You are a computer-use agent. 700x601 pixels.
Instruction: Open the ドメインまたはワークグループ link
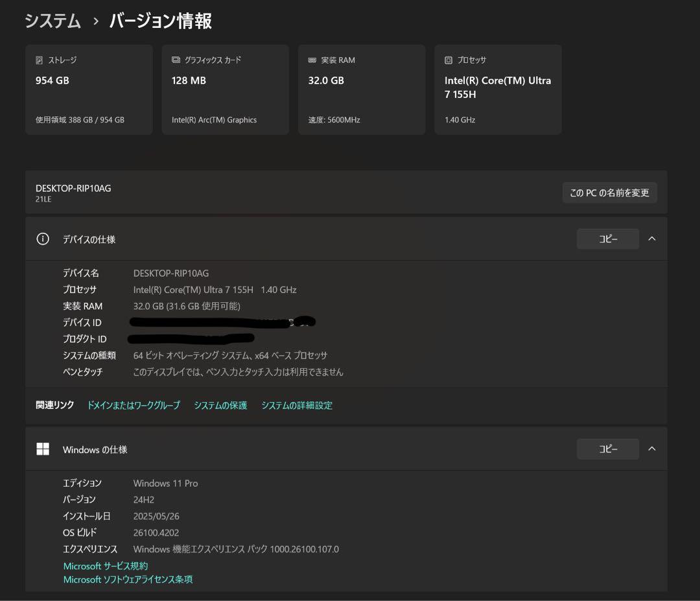pyautogui.click(x=133, y=405)
